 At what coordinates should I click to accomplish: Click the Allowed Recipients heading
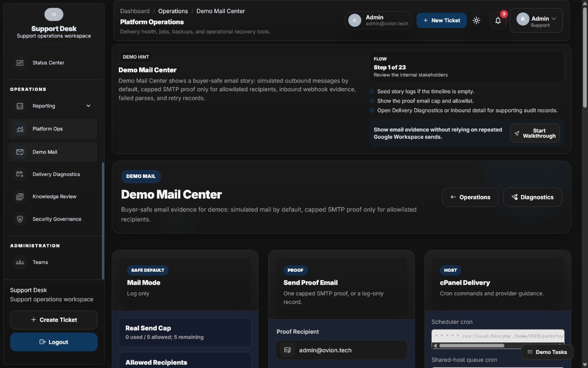click(x=156, y=363)
